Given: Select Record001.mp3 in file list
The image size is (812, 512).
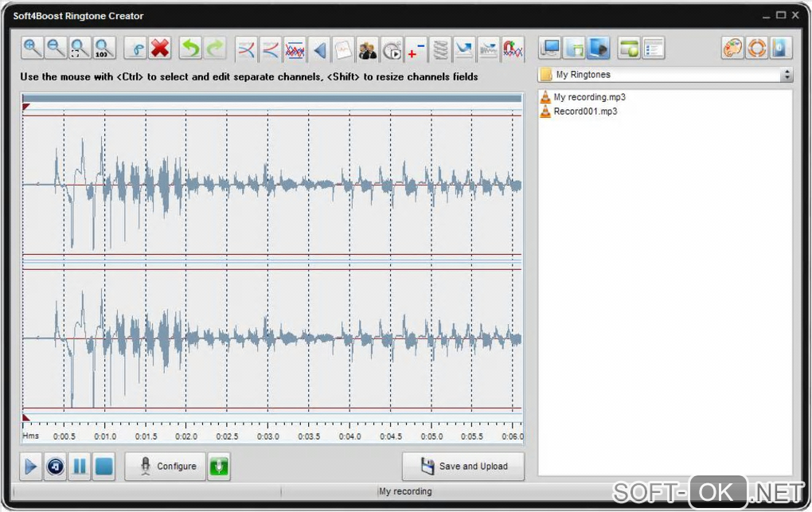Looking at the screenshot, I should point(585,111).
